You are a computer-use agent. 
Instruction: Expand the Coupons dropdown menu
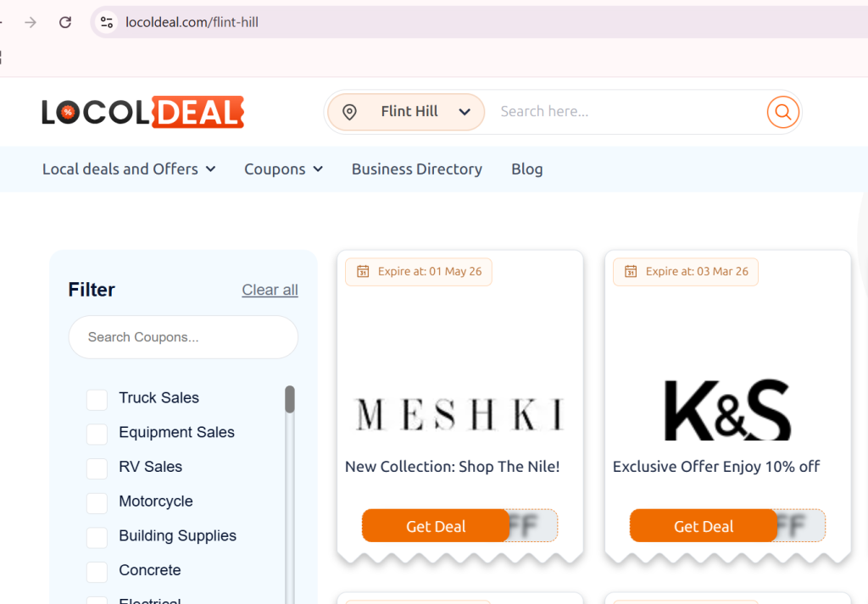coord(283,169)
